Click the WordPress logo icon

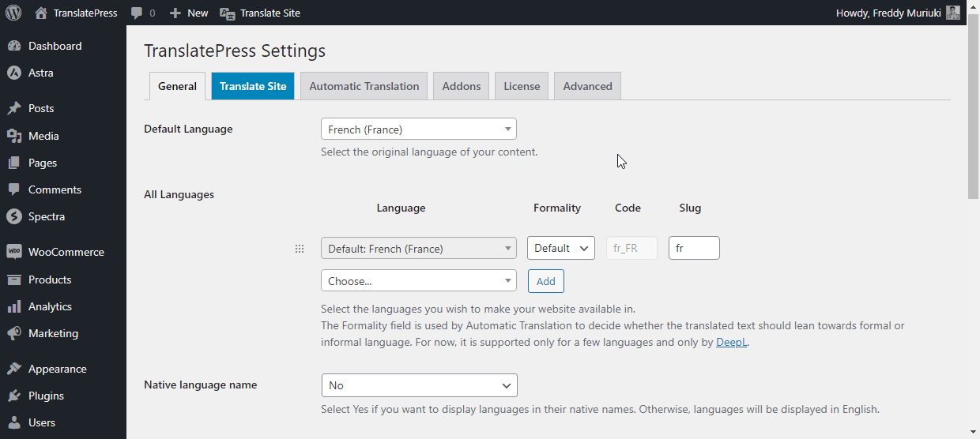pos(13,13)
